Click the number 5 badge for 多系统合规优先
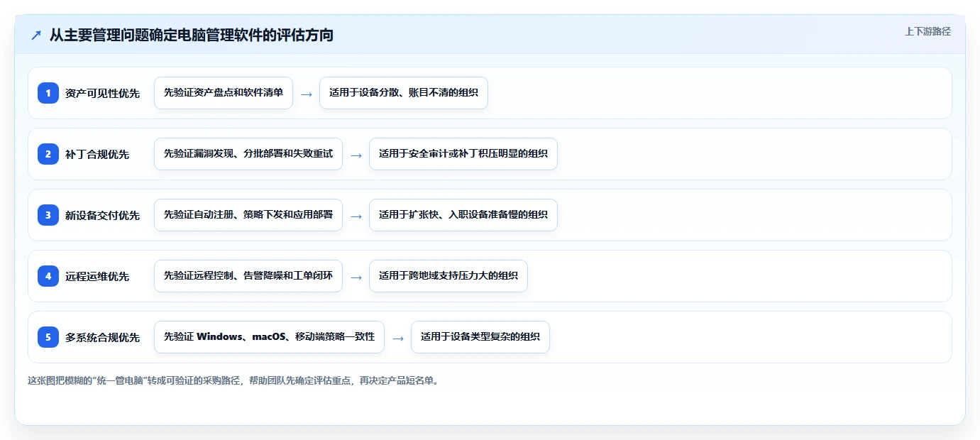Screen dimensions: 980x440 (x=48, y=337)
